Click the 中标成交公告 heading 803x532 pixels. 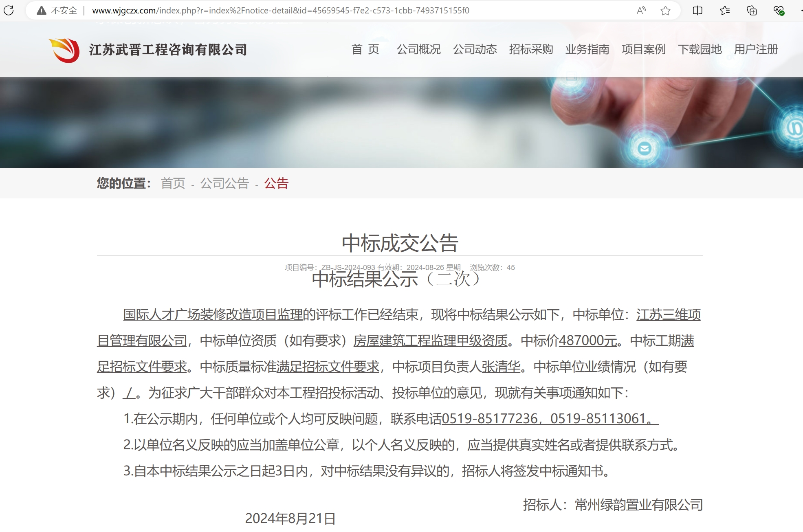400,243
